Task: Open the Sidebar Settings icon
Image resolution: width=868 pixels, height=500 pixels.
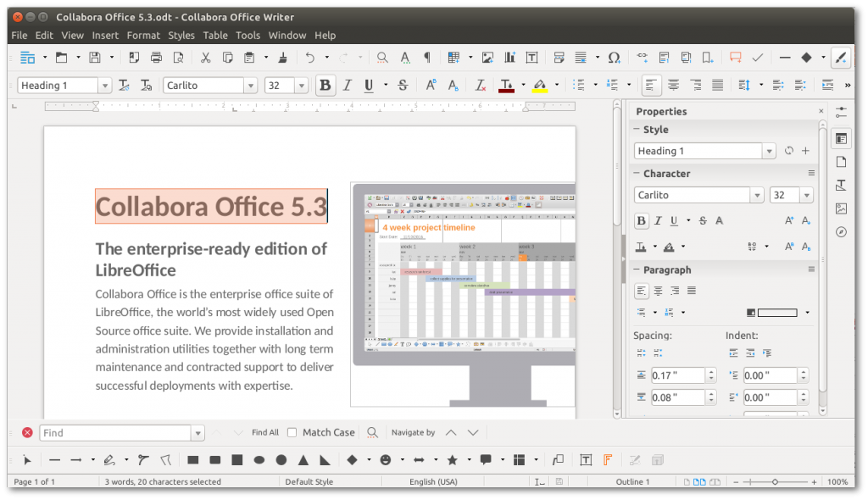Action: pos(842,112)
